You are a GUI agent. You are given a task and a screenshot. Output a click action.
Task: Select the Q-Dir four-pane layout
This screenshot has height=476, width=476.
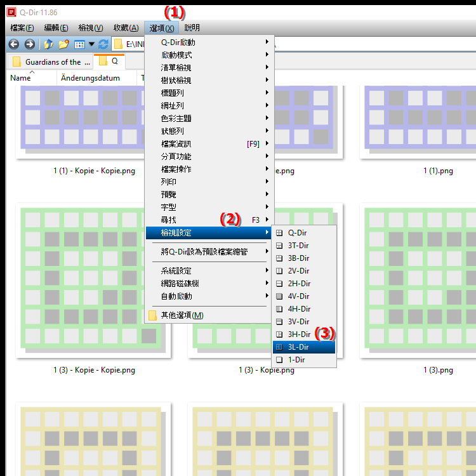(x=297, y=233)
